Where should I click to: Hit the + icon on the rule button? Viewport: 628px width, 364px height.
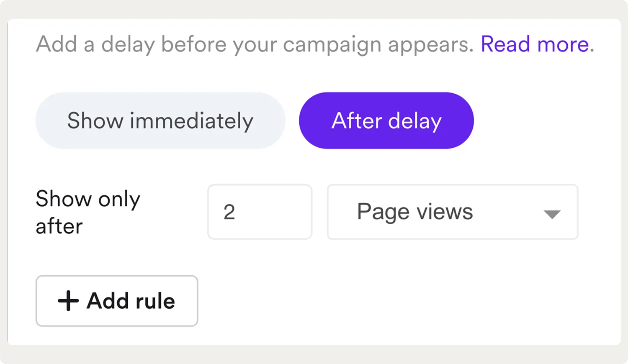click(68, 301)
